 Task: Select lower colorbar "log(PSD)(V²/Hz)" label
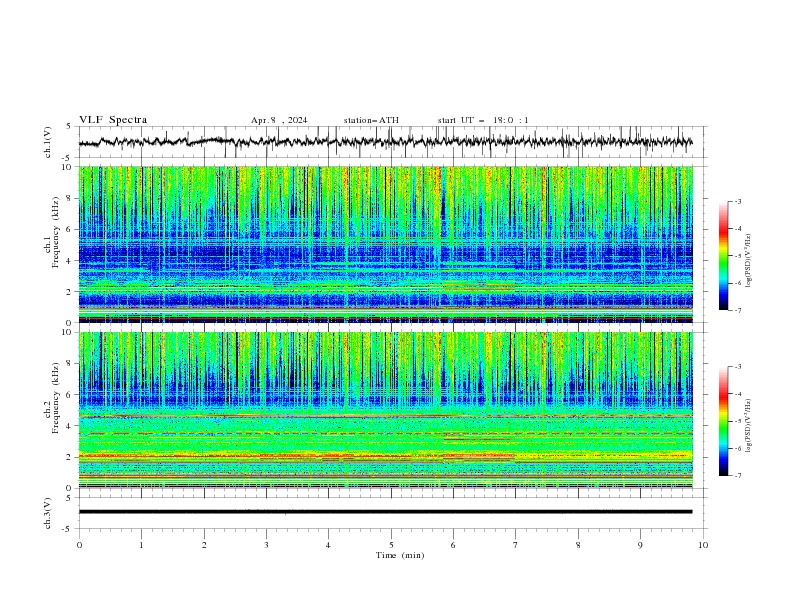pos(749,426)
